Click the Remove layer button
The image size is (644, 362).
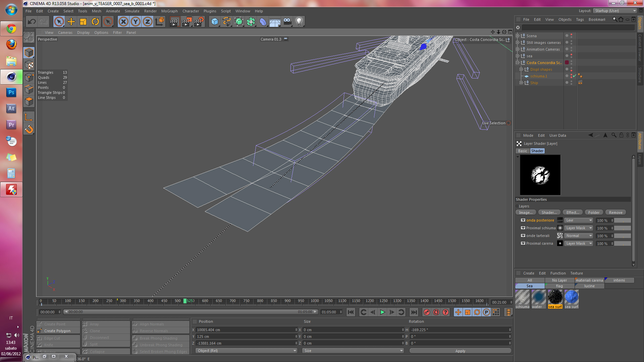click(615, 213)
